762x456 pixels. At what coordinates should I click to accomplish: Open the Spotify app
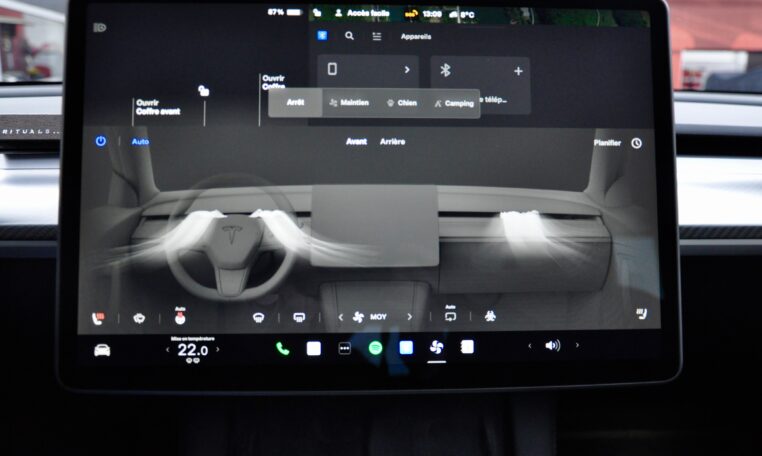pos(375,348)
